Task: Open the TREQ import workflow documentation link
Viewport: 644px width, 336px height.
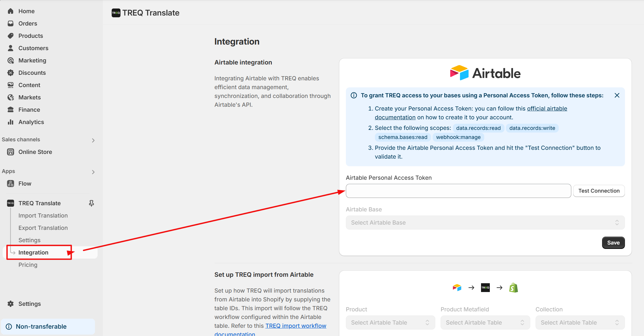Action: 296,326
